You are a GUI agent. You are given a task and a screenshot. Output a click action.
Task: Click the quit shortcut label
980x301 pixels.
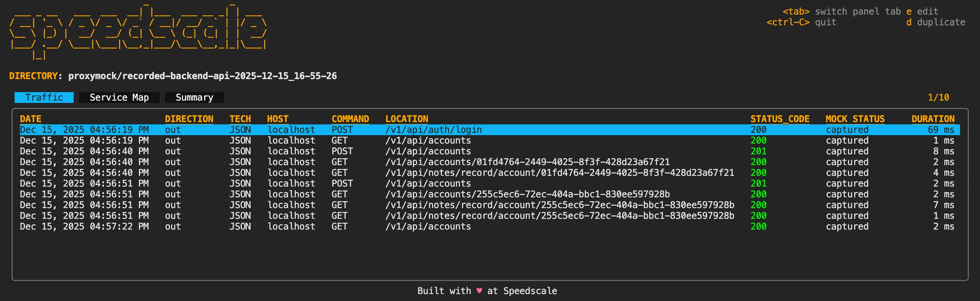click(825, 22)
